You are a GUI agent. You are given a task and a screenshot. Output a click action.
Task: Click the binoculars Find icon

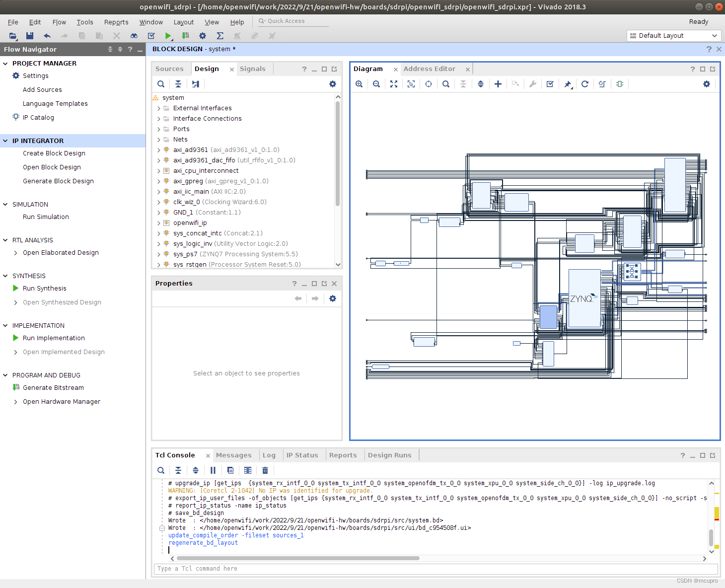click(134, 36)
